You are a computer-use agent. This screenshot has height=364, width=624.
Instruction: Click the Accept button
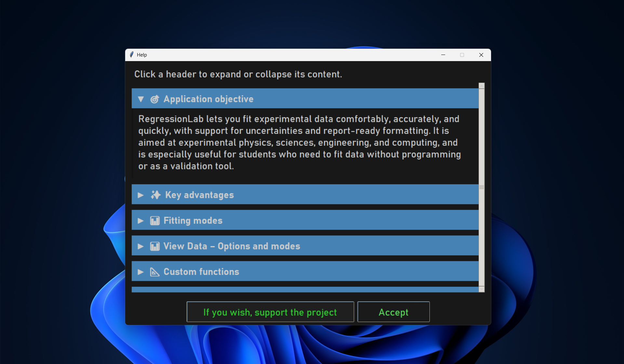(x=393, y=312)
